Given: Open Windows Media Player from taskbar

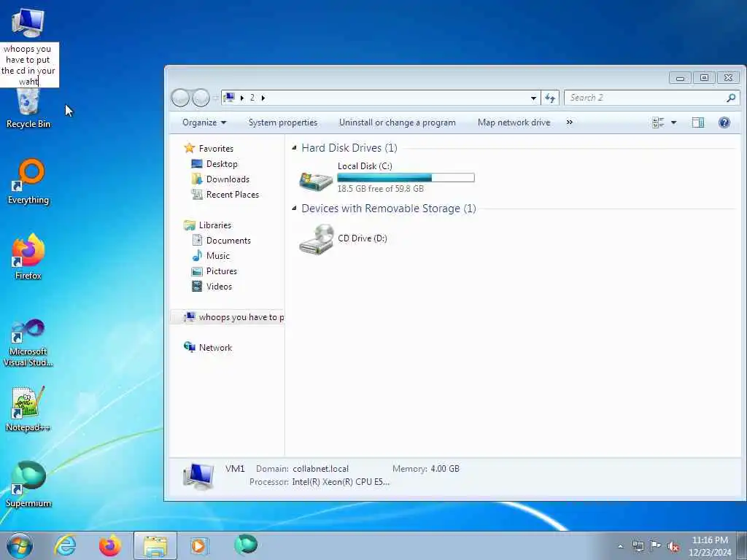Looking at the screenshot, I should pos(200,545).
